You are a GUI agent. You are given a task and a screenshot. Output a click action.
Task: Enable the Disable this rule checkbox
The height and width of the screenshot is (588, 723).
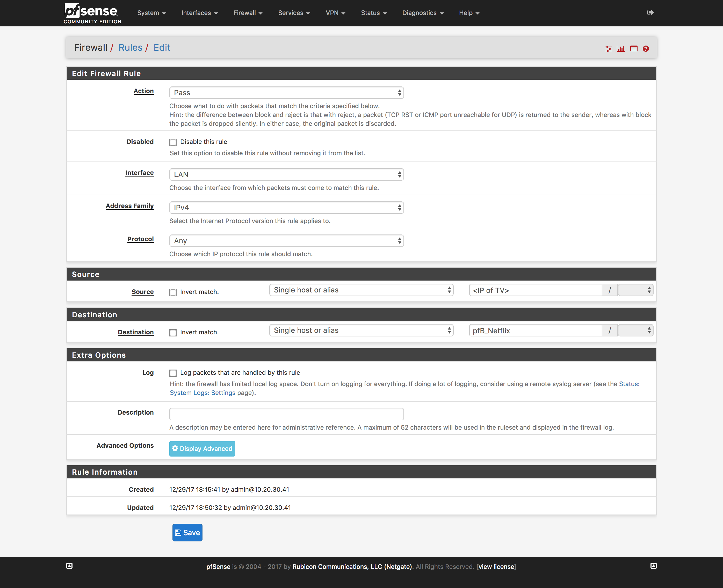pyautogui.click(x=173, y=142)
